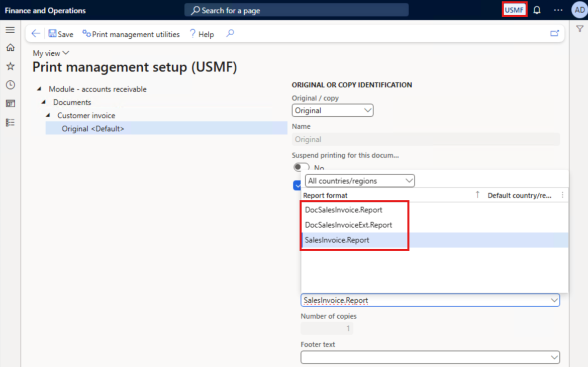Open Modules list icon in sidebar
The image size is (588, 367).
point(10,122)
